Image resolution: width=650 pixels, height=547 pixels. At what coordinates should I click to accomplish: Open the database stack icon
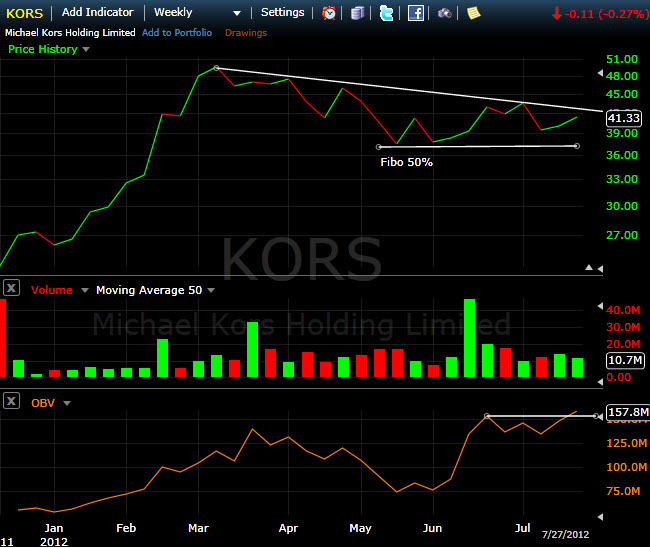(357, 13)
